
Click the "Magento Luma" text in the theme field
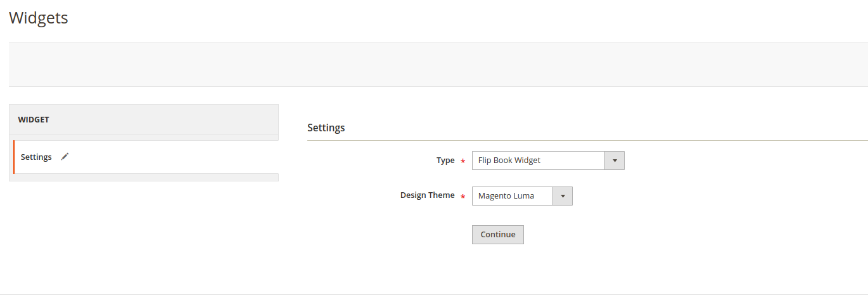pyautogui.click(x=506, y=196)
